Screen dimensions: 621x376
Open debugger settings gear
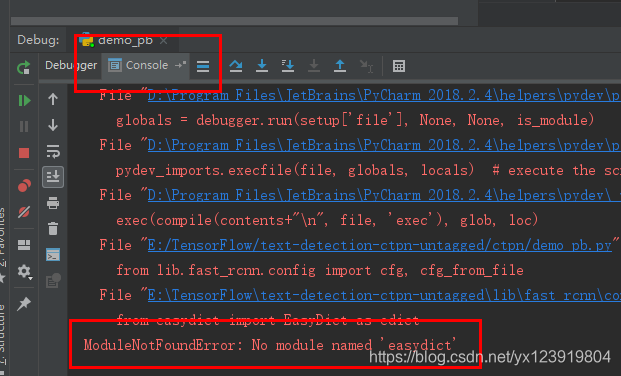(24, 271)
